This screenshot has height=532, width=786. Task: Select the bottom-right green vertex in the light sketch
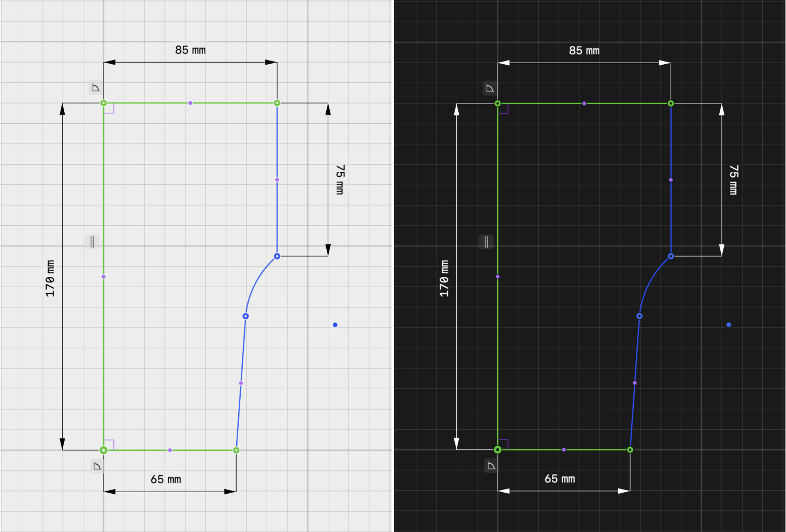(x=236, y=450)
